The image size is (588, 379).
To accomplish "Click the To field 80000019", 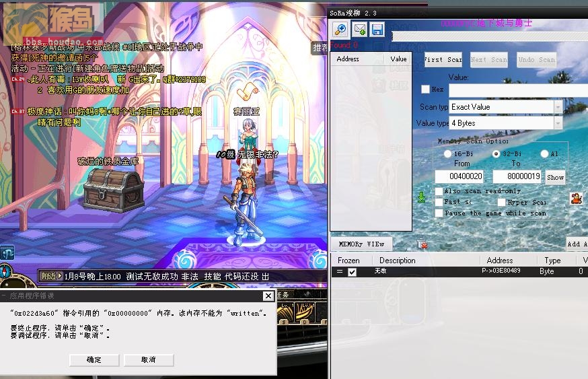I will click(517, 176).
